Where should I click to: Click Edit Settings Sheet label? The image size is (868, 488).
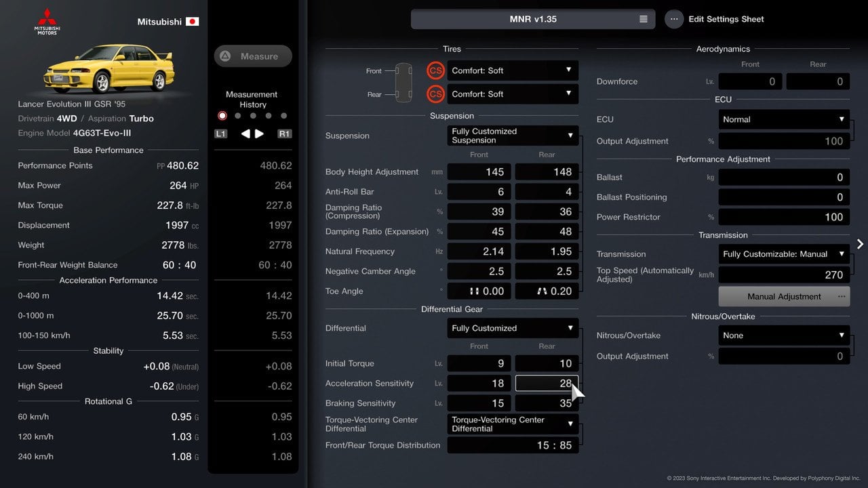coord(726,19)
